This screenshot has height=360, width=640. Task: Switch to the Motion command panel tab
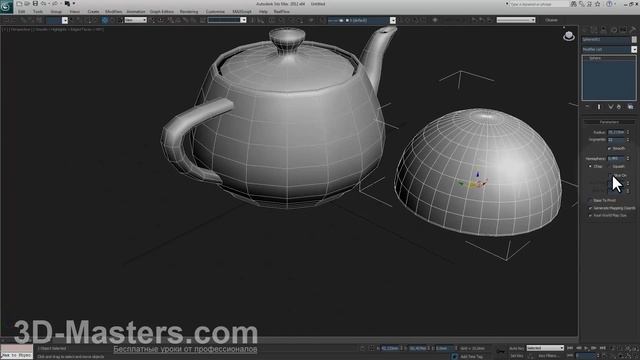click(x=613, y=30)
